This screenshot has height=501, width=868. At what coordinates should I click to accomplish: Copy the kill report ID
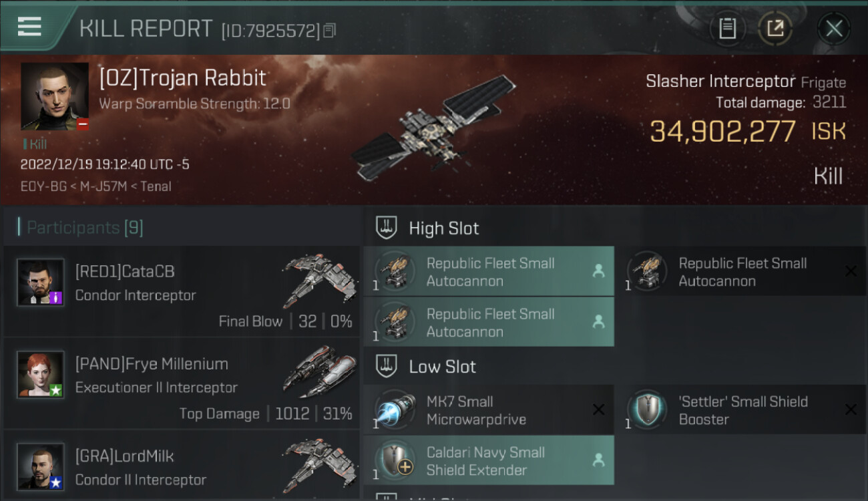point(329,30)
